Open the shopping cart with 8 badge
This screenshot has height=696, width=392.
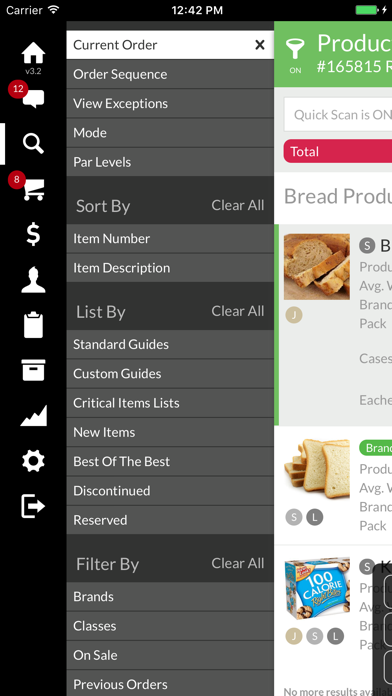click(32, 188)
